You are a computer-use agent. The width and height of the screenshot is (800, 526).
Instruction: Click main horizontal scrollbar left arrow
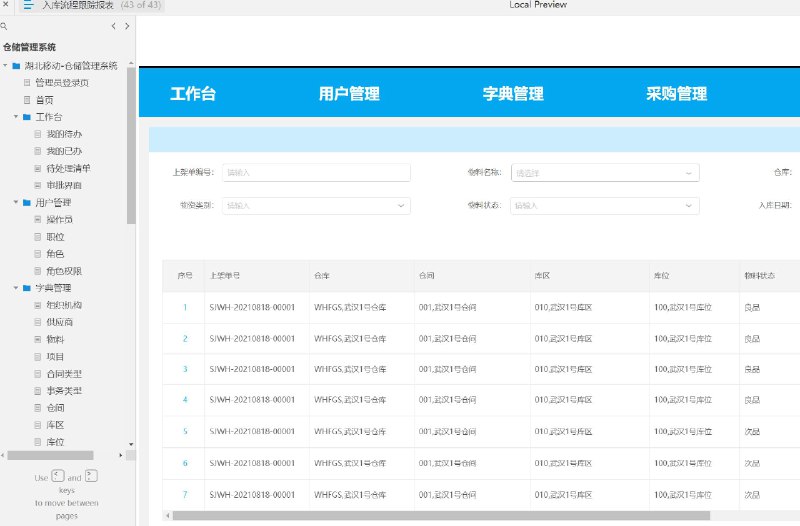pyautogui.click(x=167, y=516)
